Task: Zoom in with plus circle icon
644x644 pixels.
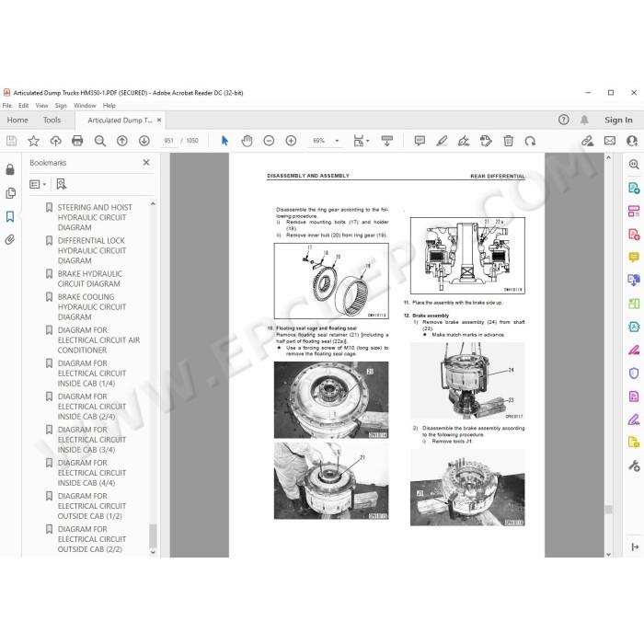Action: click(291, 141)
